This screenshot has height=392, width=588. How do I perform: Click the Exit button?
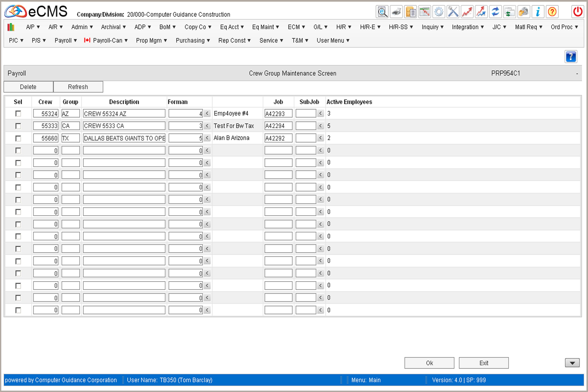483,363
